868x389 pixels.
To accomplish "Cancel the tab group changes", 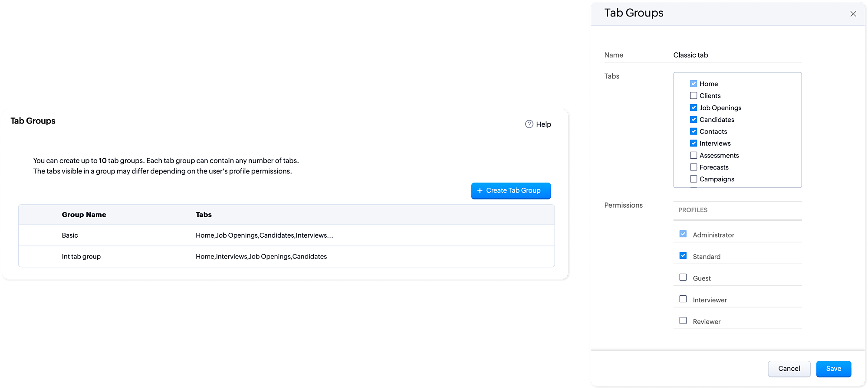I will tap(789, 369).
